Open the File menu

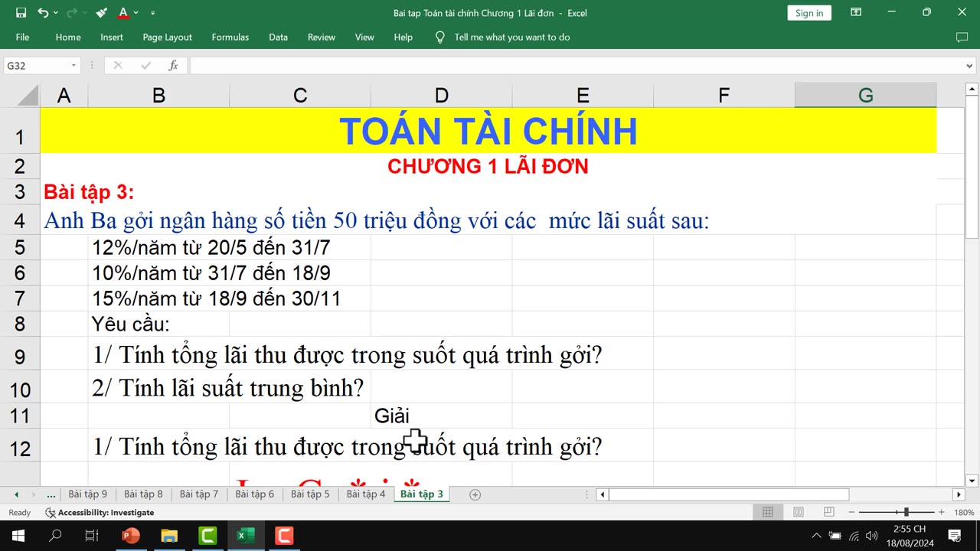(x=22, y=37)
